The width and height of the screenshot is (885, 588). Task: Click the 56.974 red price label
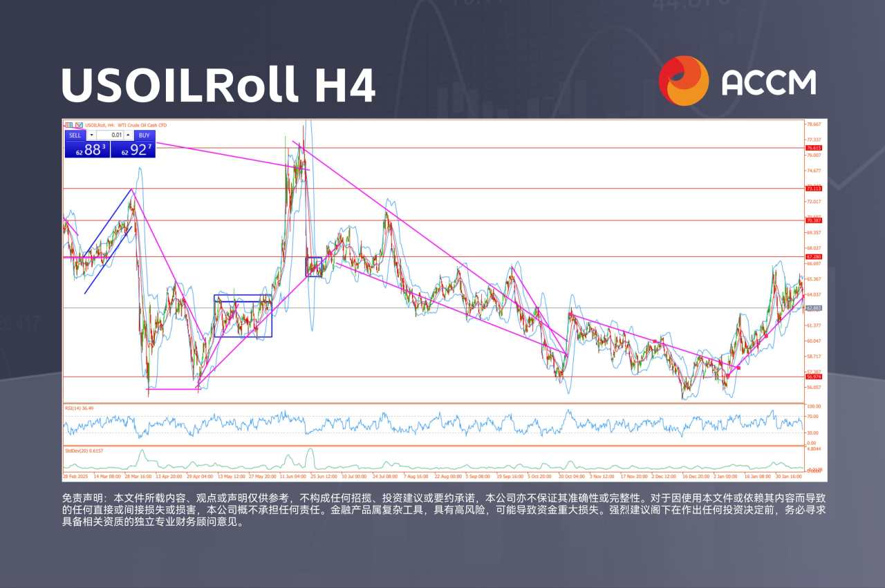(x=814, y=377)
